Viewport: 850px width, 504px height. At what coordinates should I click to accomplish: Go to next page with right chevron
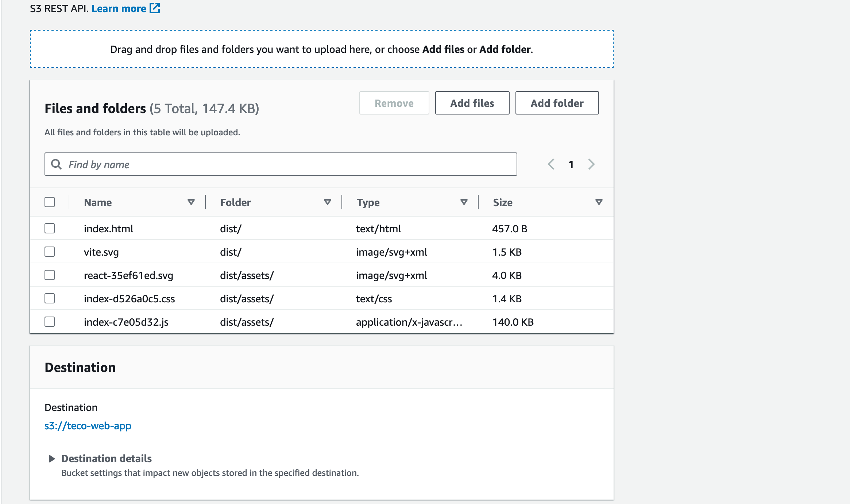pos(591,164)
